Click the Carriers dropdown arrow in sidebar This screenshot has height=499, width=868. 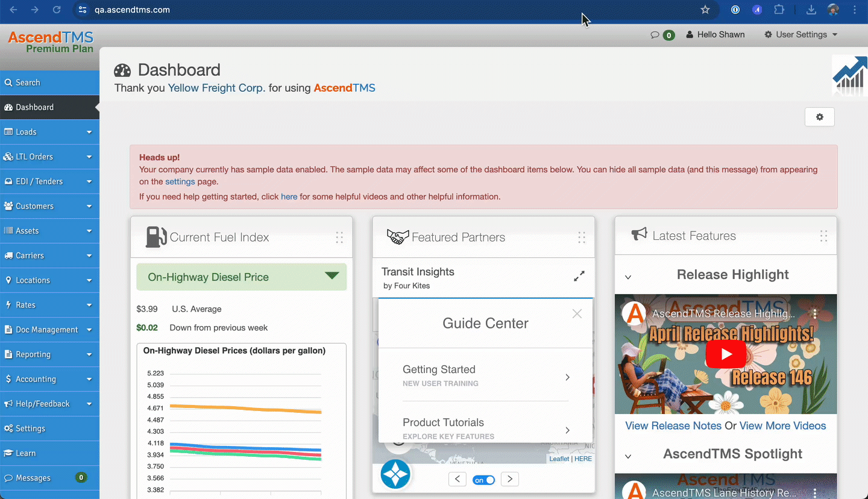89,256
